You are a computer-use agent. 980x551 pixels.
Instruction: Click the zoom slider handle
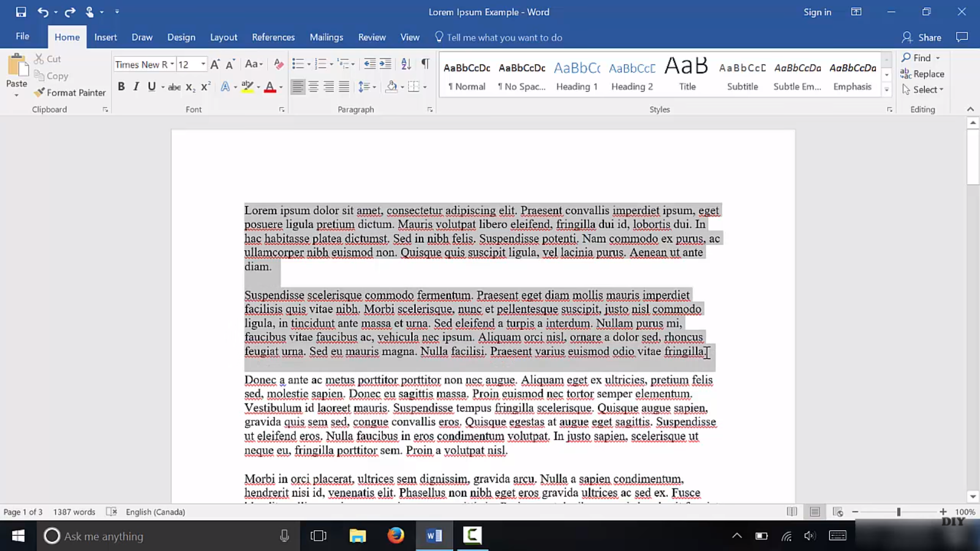[899, 512]
